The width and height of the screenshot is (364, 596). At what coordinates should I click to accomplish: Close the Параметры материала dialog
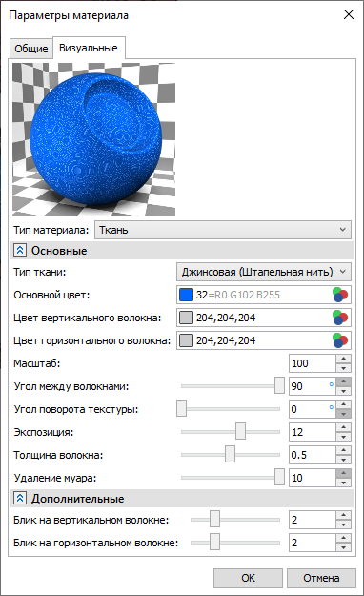pos(349,15)
